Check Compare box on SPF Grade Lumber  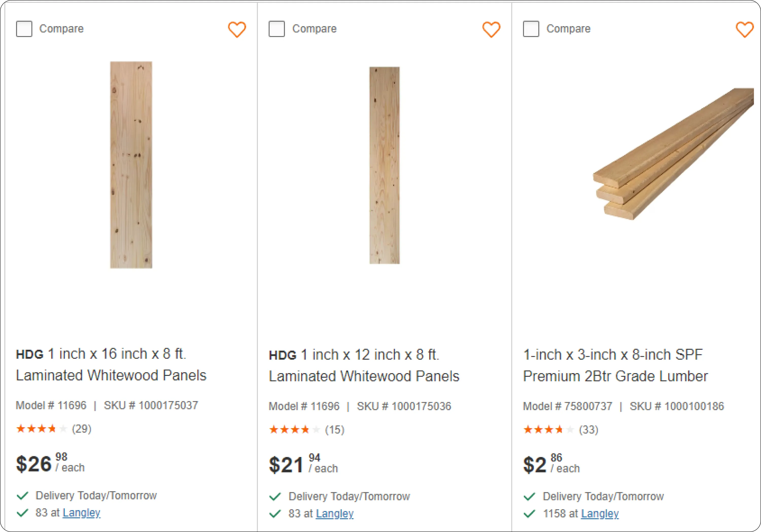(531, 29)
